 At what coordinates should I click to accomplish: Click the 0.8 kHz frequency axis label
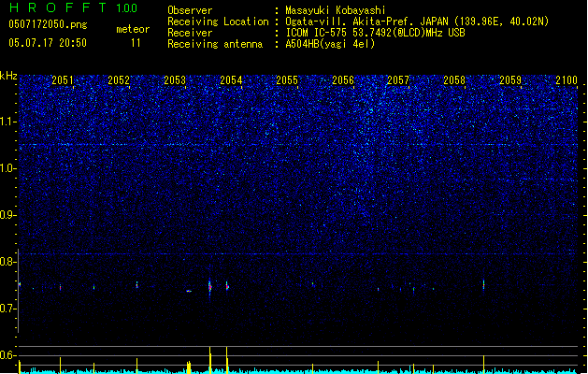tap(8, 262)
